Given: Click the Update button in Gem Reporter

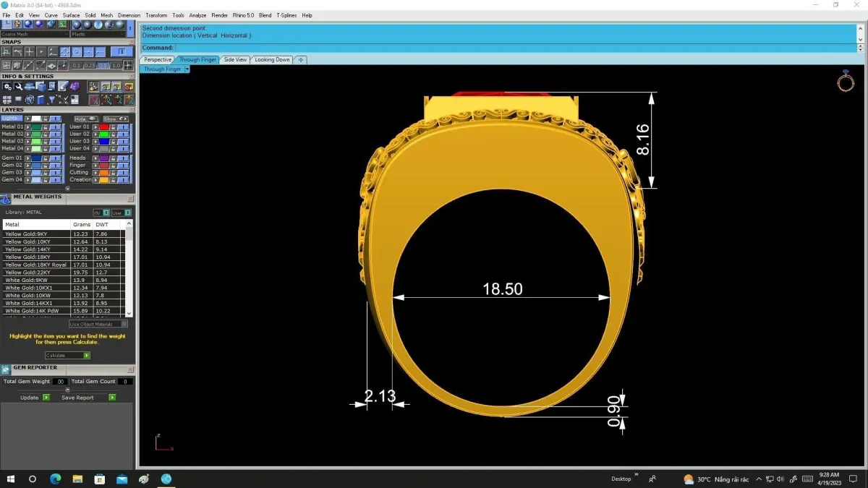Looking at the screenshot, I should (x=35, y=398).
